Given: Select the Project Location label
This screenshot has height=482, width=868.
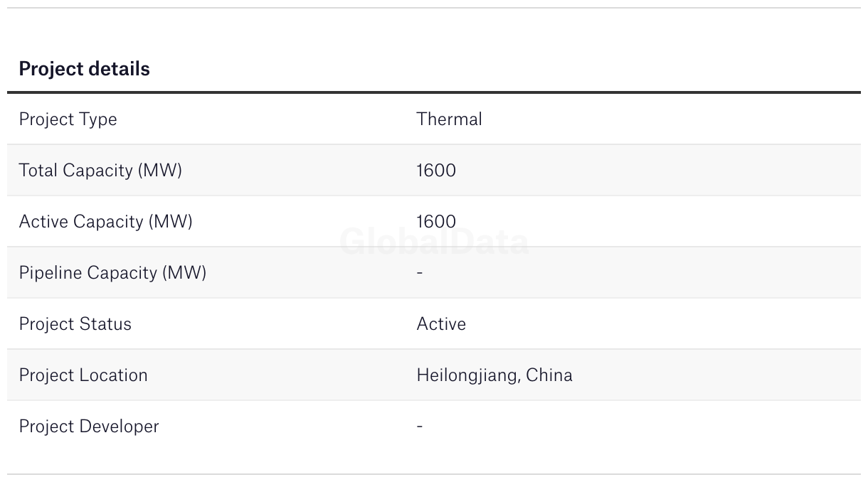Looking at the screenshot, I should tap(83, 375).
